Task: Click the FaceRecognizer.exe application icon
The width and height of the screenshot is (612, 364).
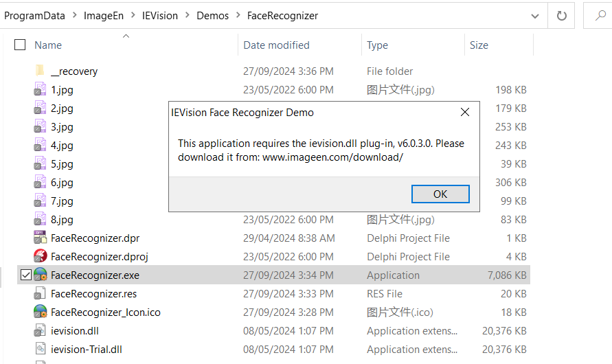Action: click(x=41, y=275)
